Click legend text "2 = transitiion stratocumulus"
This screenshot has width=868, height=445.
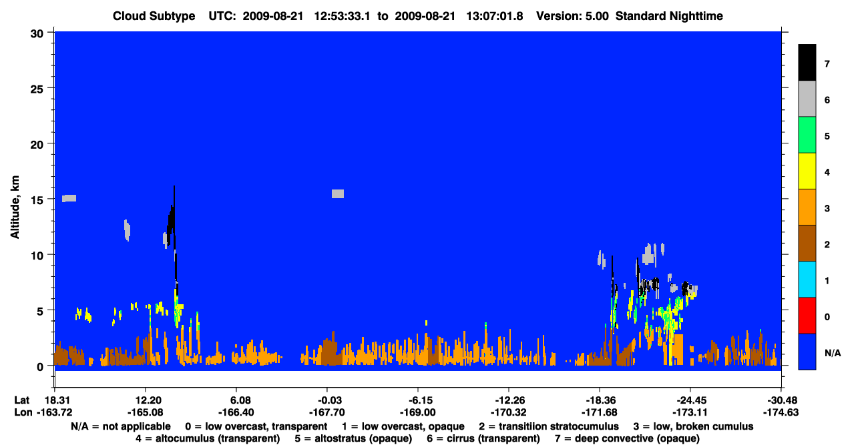point(549,426)
